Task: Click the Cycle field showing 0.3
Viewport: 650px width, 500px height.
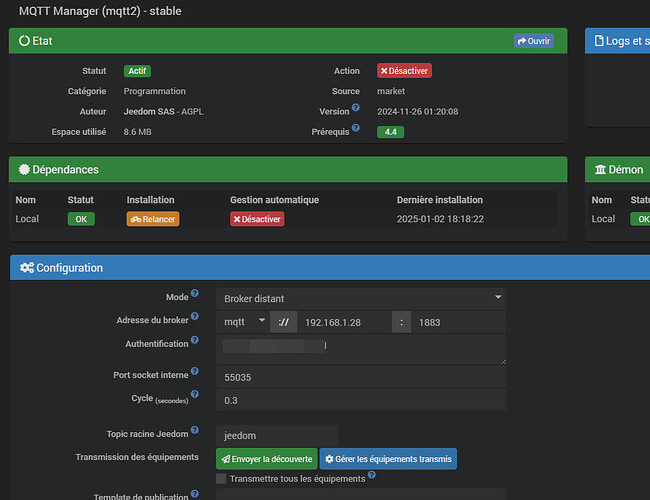Action: click(x=361, y=400)
